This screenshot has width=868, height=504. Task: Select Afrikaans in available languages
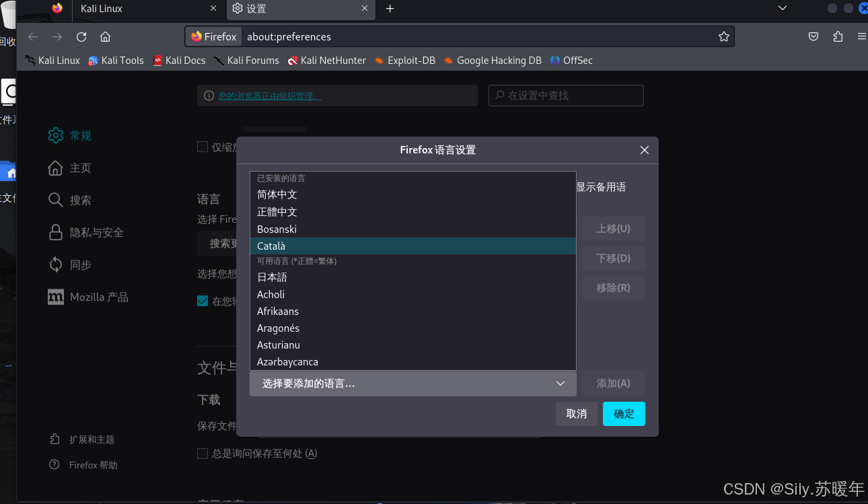(x=412, y=312)
